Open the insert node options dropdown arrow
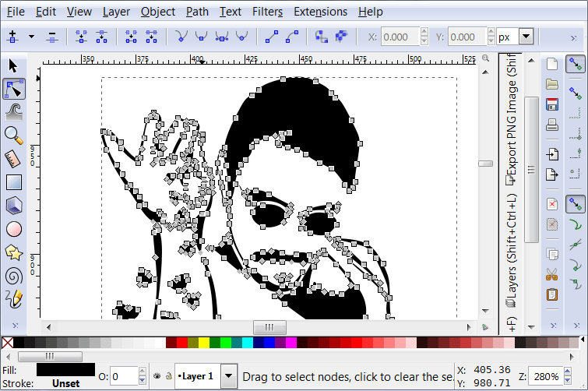The width and height of the screenshot is (588, 391). tap(31, 37)
